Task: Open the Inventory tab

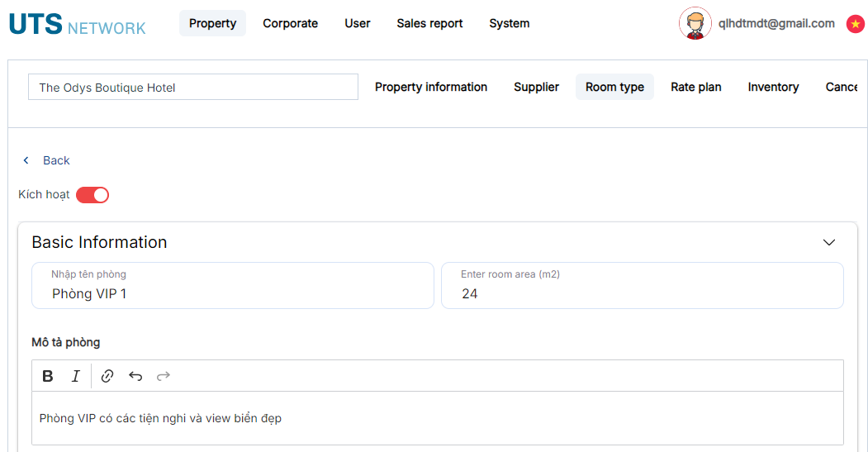Action: (x=773, y=87)
